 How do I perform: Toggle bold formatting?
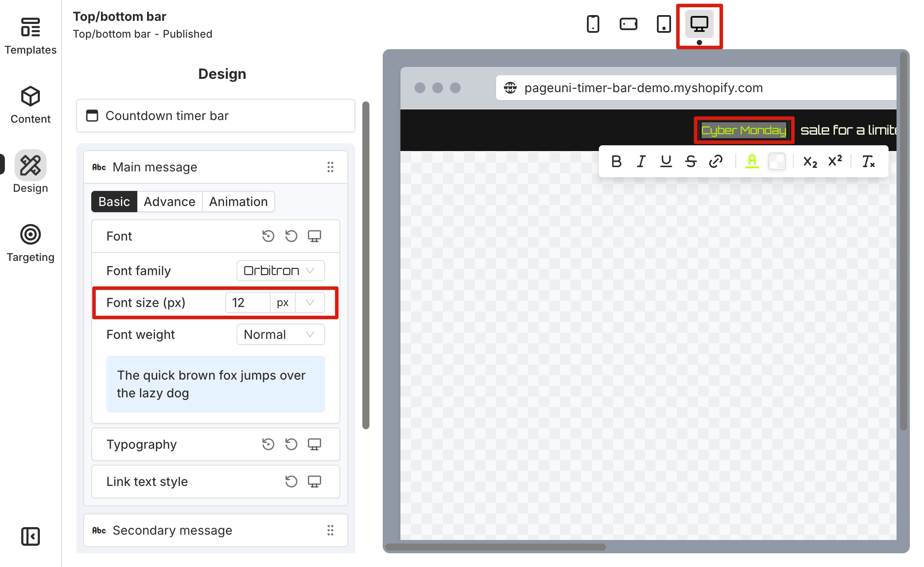point(616,162)
